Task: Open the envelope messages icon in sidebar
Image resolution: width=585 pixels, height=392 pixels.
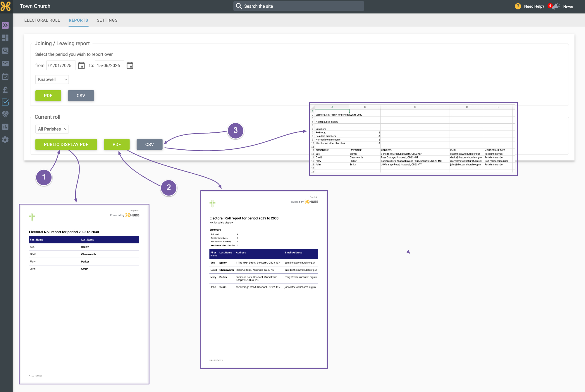Action: pos(5,63)
